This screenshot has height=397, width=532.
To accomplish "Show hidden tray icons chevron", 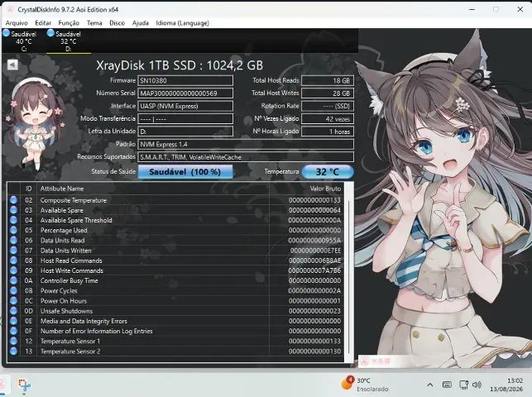I will (430, 385).
